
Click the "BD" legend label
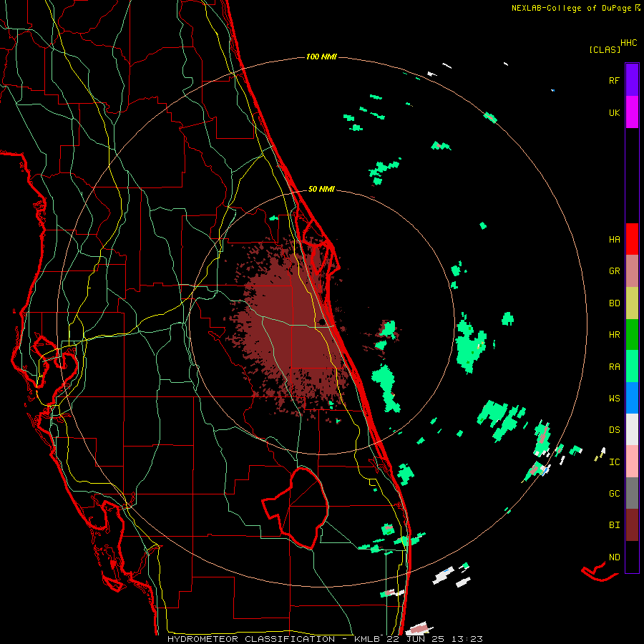pos(615,303)
